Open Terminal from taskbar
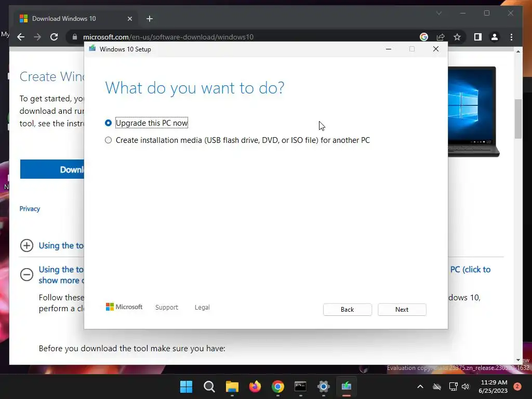532x399 pixels. click(301, 387)
